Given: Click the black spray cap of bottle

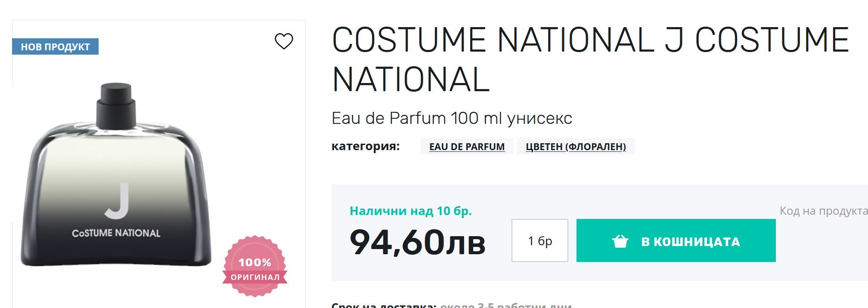Looking at the screenshot, I should point(116,105).
